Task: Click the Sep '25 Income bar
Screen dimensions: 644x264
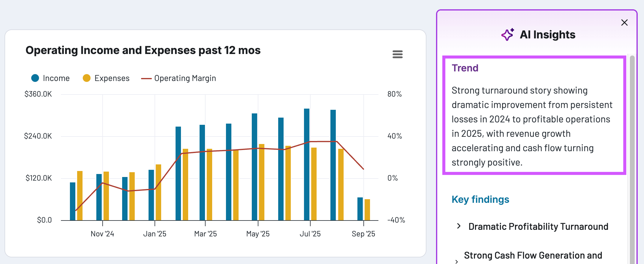Action: (x=360, y=209)
